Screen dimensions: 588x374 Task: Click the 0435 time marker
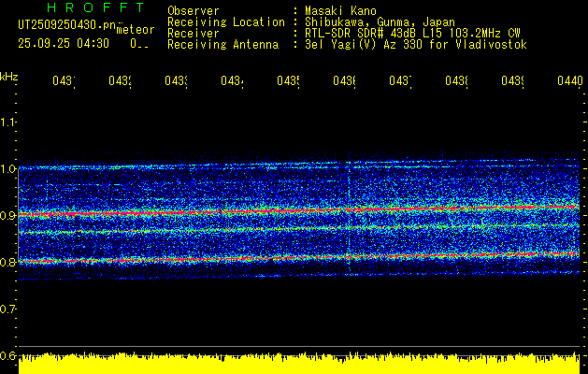(288, 80)
